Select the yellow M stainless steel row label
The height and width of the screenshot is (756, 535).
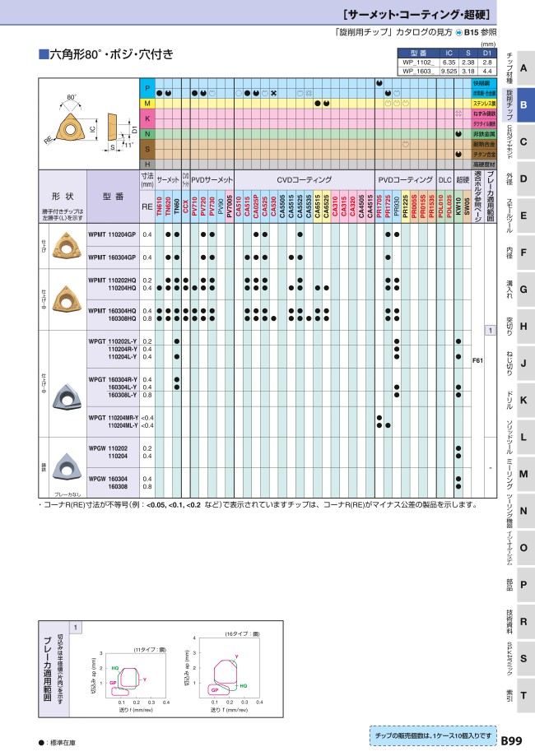[x=147, y=104]
